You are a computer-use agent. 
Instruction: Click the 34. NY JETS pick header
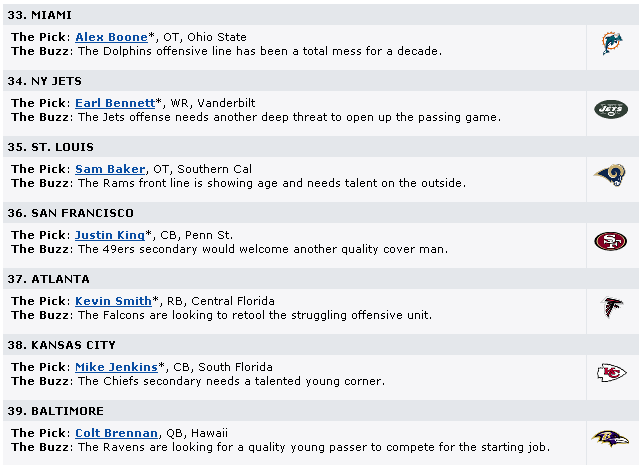pyautogui.click(x=44, y=81)
